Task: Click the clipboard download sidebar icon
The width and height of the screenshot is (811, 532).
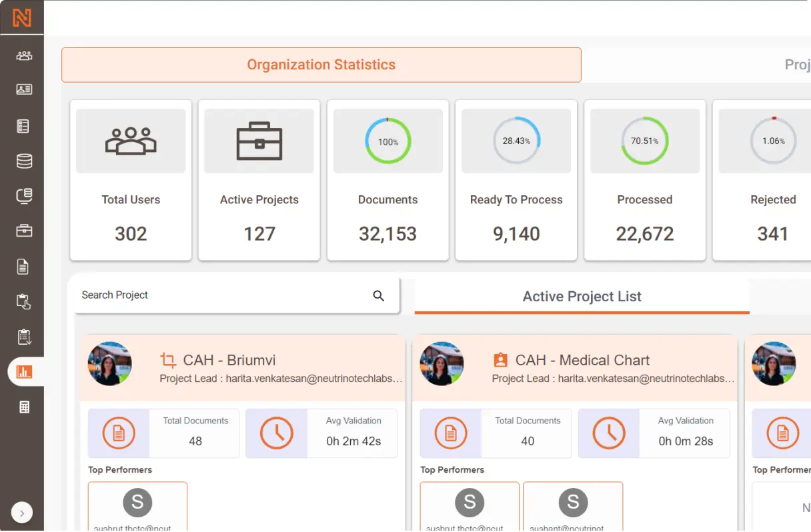Action: pos(24,337)
